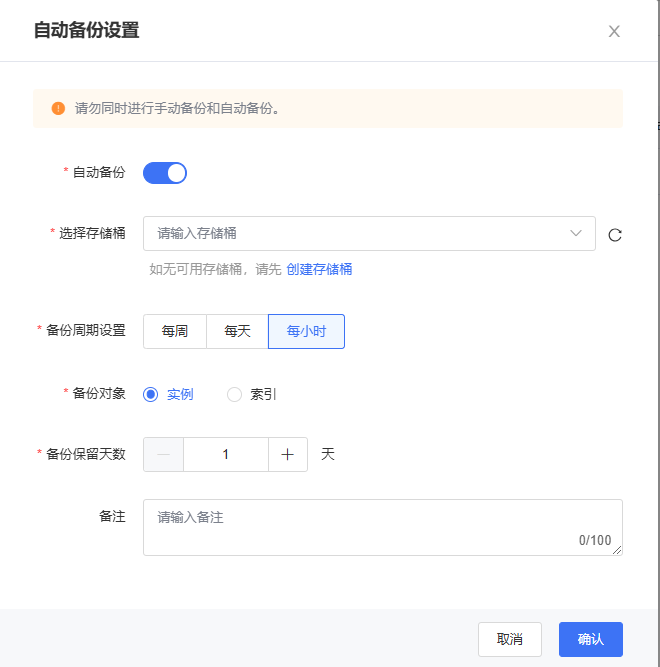Click the 备注 text area
The height and width of the screenshot is (667, 660).
point(360,526)
